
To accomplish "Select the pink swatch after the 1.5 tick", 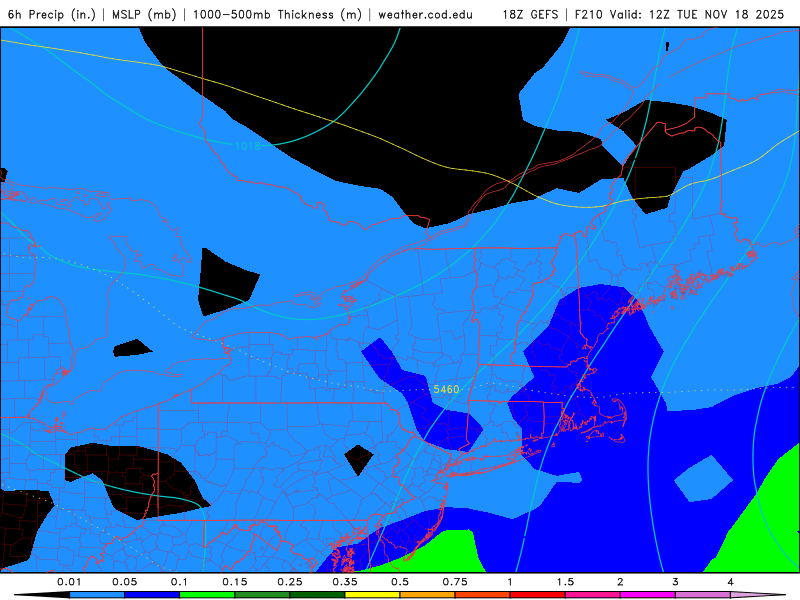I will click(x=593, y=595).
